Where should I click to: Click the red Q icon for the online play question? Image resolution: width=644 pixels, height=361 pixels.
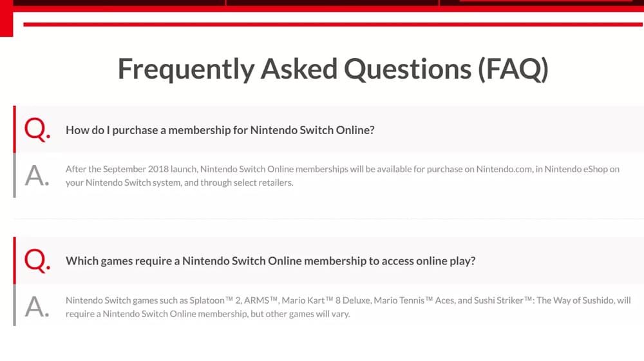tap(37, 260)
